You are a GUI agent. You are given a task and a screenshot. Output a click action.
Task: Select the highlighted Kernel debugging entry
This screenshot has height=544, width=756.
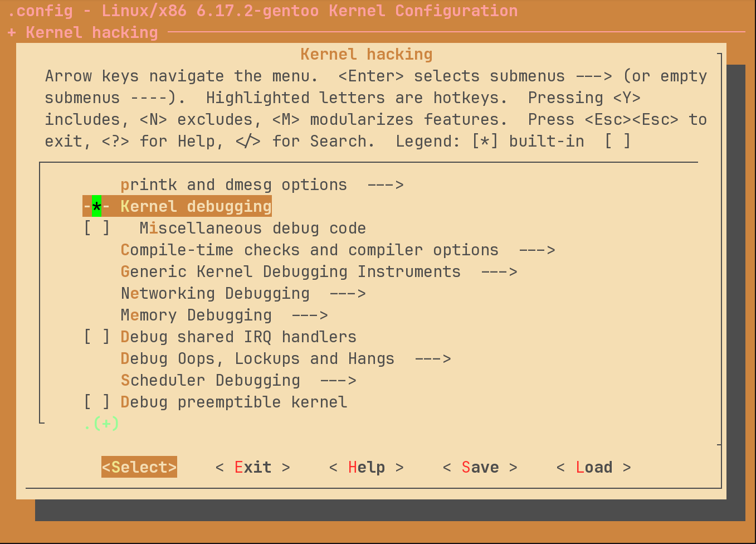(x=196, y=207)
